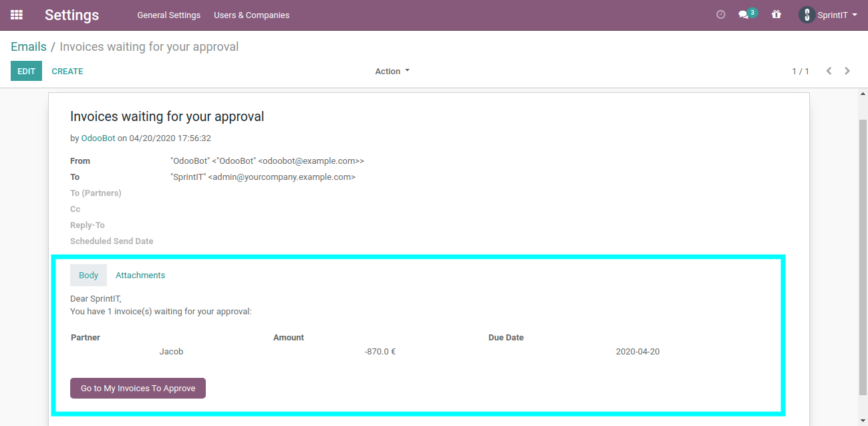The width and height of the screenshot is (868, 426).
Task: Navigate back via the Emails breadcrumb
Action: click(x=28, y=46)
